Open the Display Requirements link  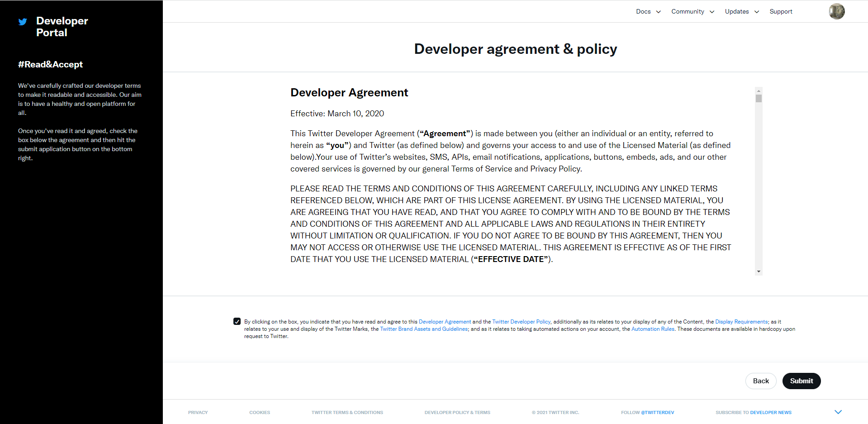[x=741, y=322]
